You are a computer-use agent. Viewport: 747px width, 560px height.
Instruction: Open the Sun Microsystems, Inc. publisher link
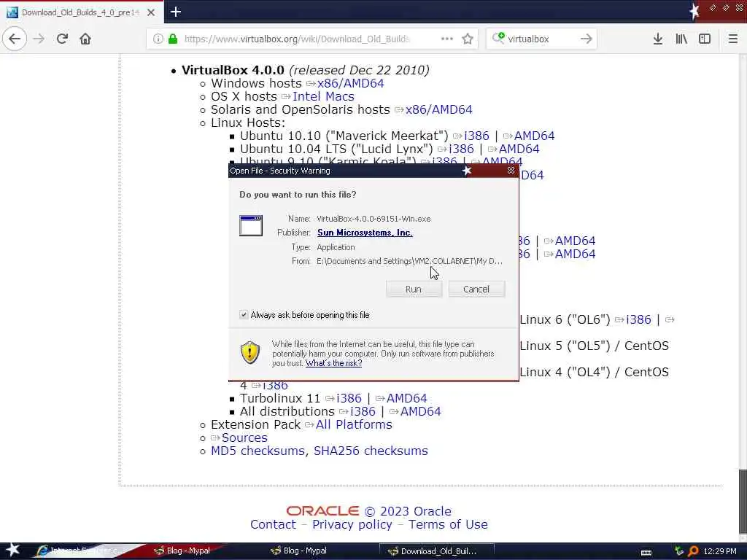tap(365, 233)
